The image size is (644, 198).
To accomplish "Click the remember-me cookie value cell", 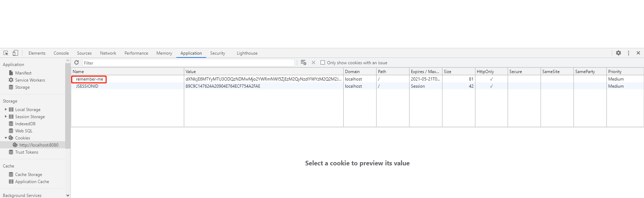I will [x=264, y=79].
